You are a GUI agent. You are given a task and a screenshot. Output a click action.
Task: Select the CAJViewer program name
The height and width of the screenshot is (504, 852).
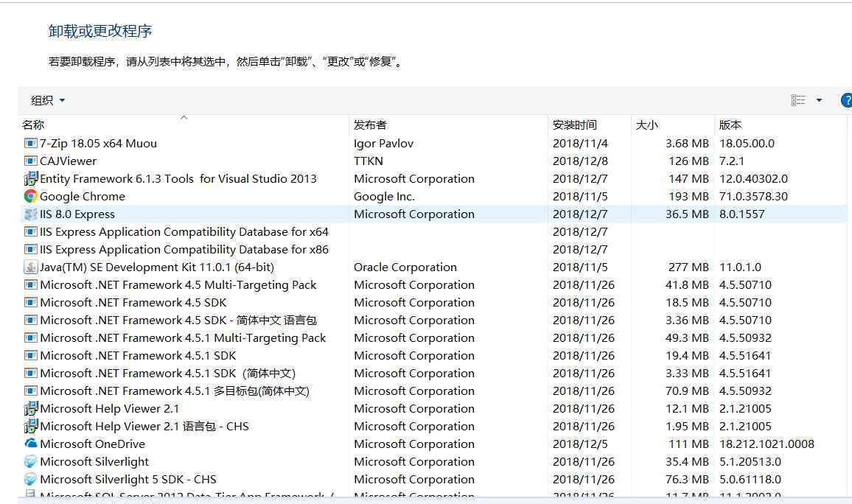click(x=68, y=161)
